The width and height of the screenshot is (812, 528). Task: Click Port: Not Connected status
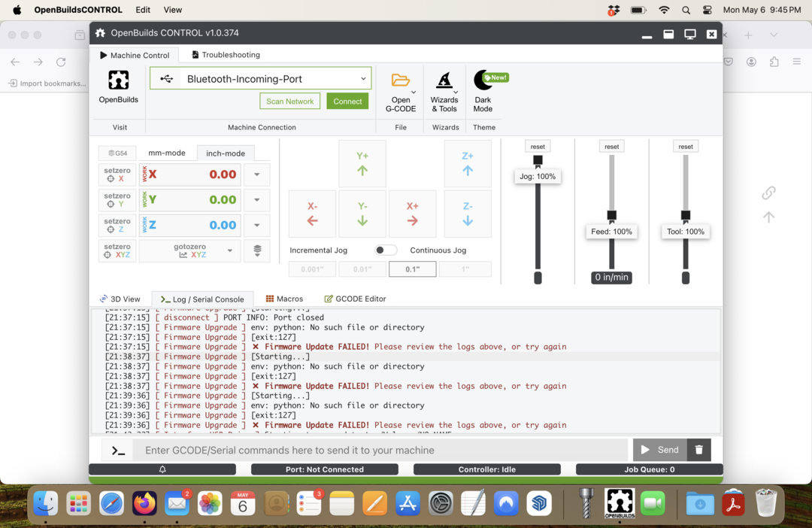click(325, 469)
